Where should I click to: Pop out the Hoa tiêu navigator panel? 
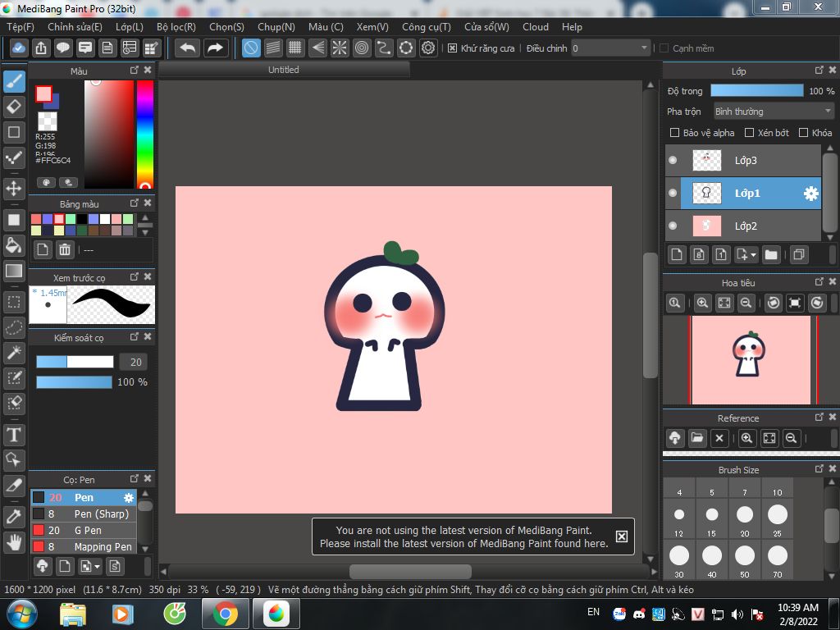click(x=819, y=282)
